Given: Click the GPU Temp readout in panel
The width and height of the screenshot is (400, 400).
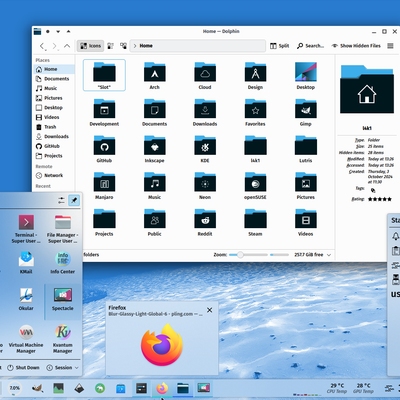Looking at the screenshot, I should (363, 388).
